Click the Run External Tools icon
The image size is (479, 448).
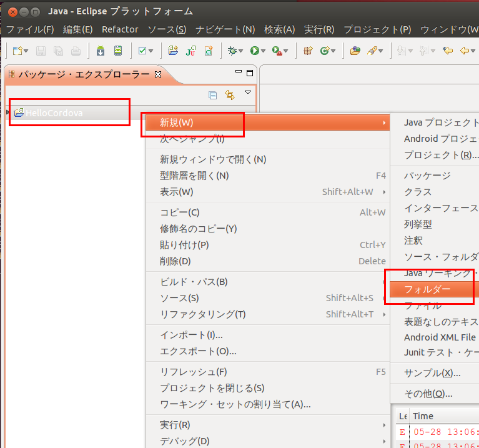[x=277, y=51]
